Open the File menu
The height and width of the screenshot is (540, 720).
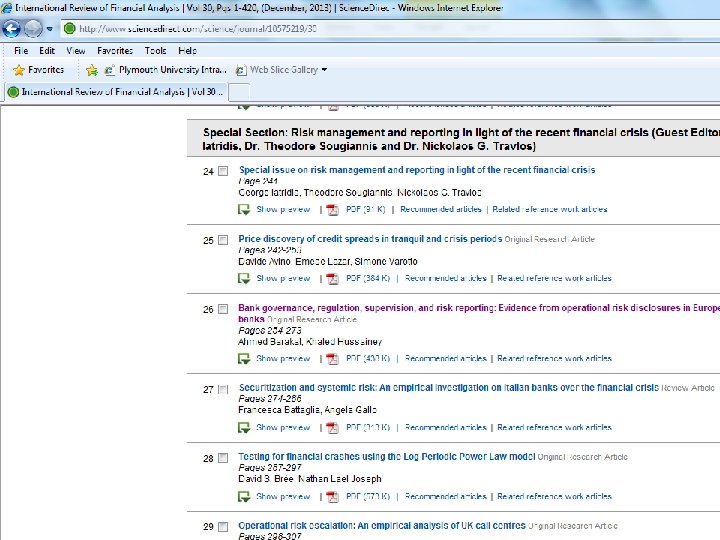21,51
